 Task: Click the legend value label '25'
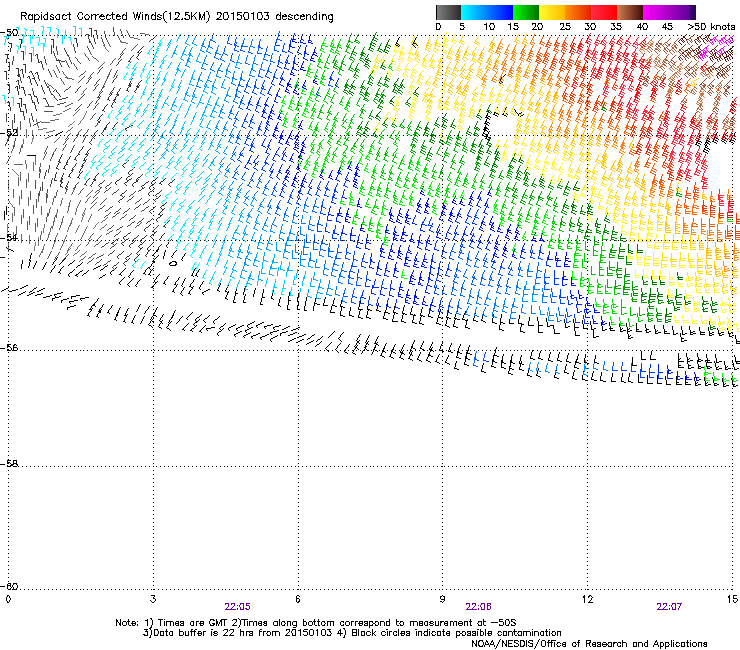click(564, 27)
